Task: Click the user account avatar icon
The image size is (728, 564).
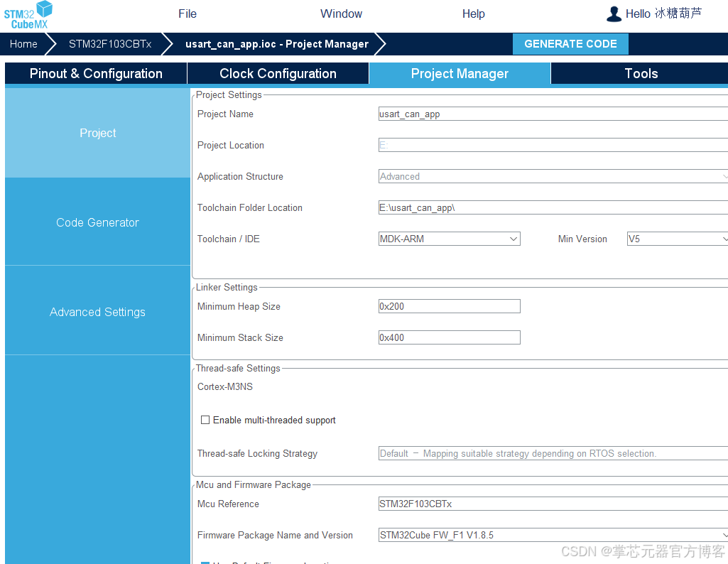Action: pos(614,14)
